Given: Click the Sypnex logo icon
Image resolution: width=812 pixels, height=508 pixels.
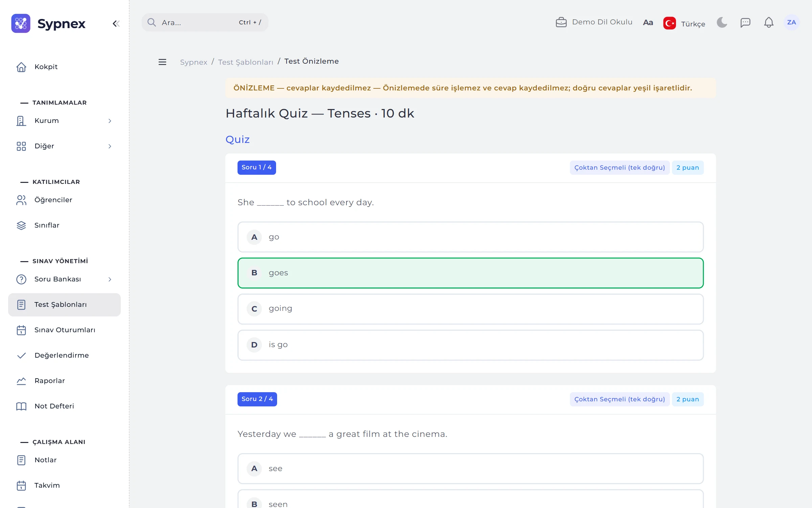Looking at the screenshot, I should click(21, 23).
